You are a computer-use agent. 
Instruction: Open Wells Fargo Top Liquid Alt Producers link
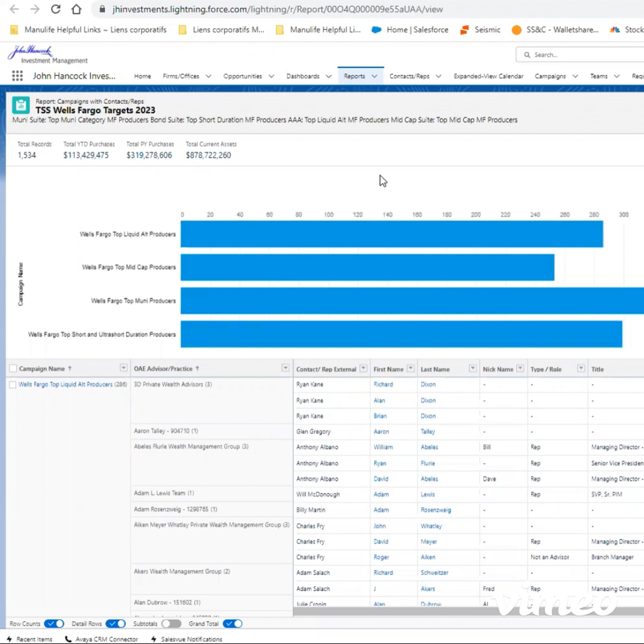coord(65,384)
